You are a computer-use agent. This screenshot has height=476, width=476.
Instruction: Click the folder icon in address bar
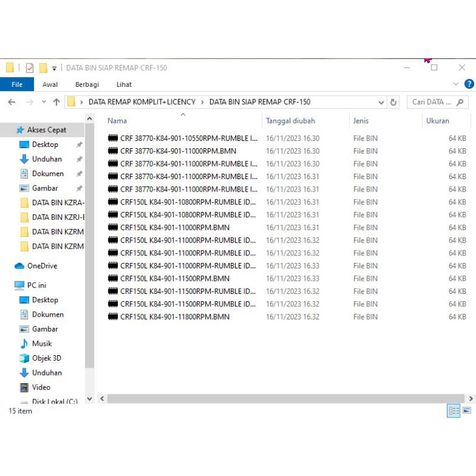(71, 102)
